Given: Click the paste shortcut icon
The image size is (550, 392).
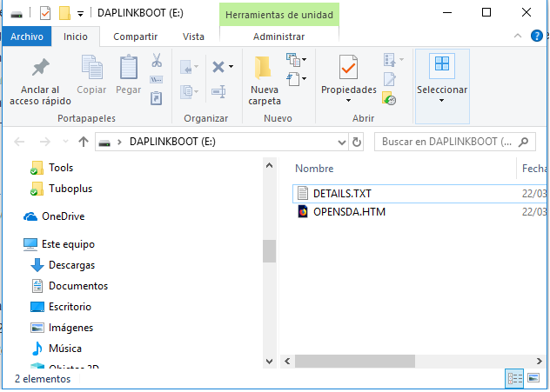Looking at the screenshot, I should pos(156,98).
